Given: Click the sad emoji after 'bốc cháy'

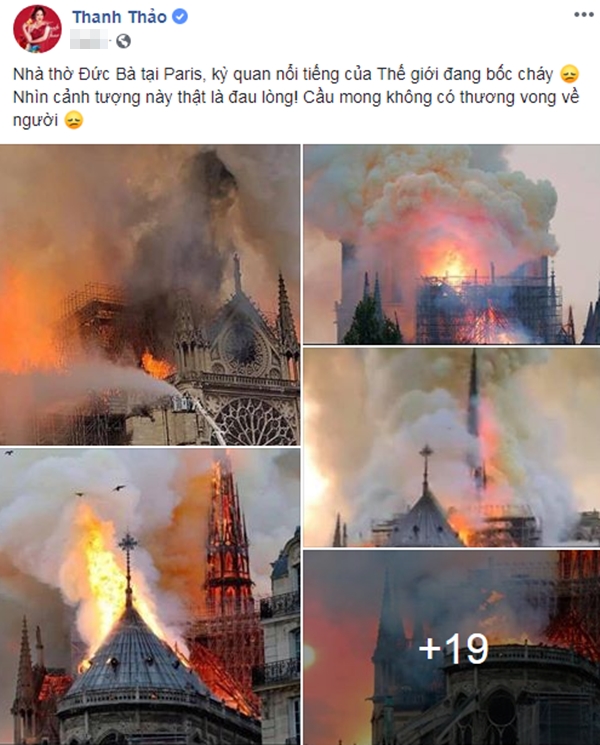Looking at the screenshot, I should coord(569,75).
